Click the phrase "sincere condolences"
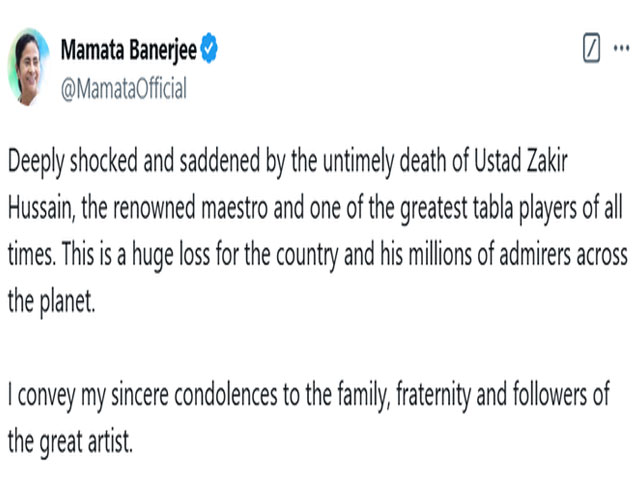The width and height of the screenshot is (640, 480). click(x=194, y=395)
